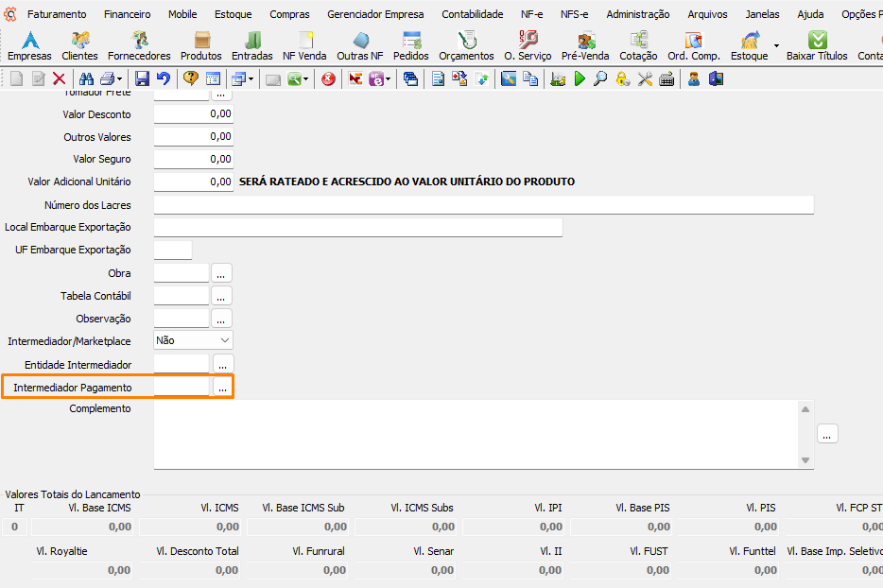Open the Fornecedores module
Screen dimensions: 883x588
[x=139, y=46]
